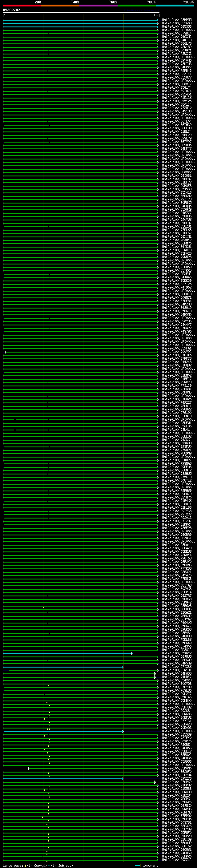Select the UniRef100_B7SDE4 label
Viewport: 197px width, 868px height.
click(x=177, y=33)
